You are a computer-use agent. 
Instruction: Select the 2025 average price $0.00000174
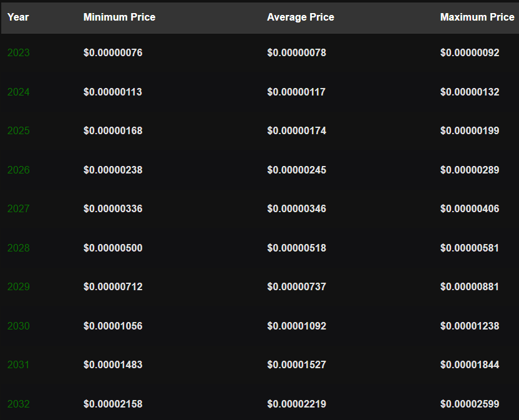point(296,130)
